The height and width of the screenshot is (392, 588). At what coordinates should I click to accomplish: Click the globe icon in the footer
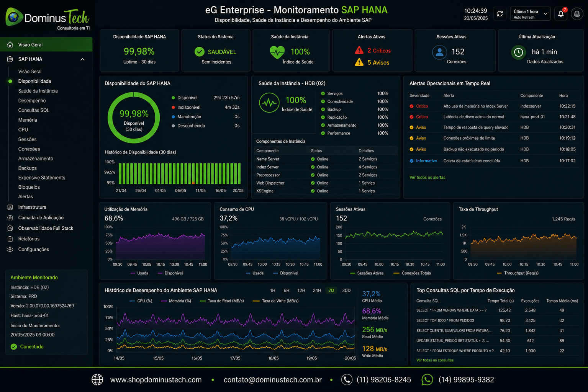pos(97,379)
